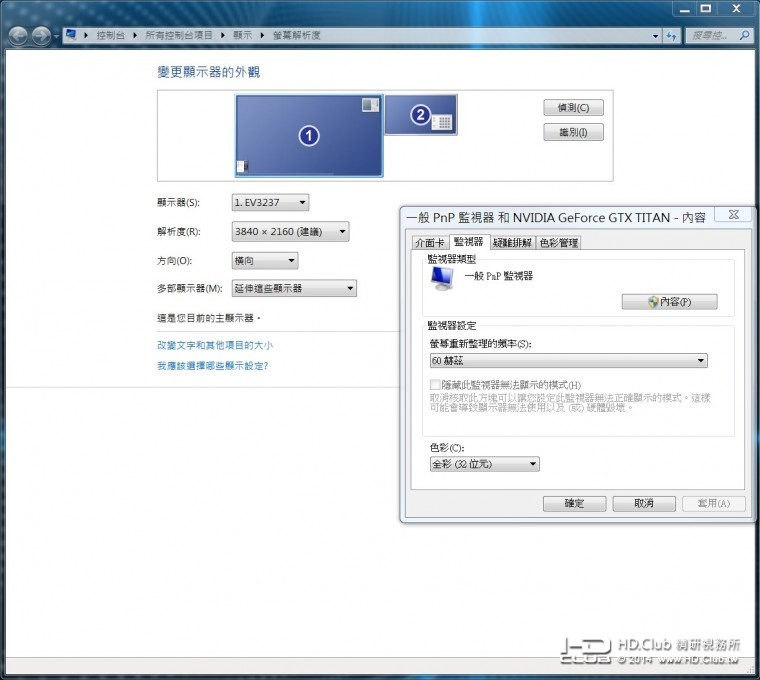The image size is (760, 680).
Task: Open the 顯示器 dropdown showing 1. EV3237
Action: tap(270, 202)
